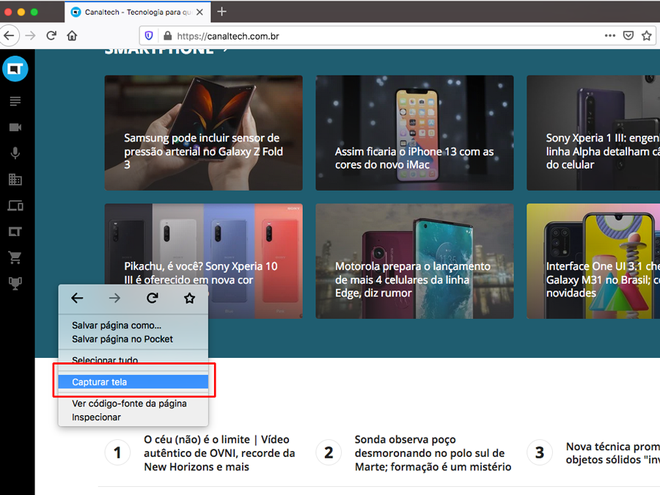Click the context menu Back arrow

[x=77, y=298]
